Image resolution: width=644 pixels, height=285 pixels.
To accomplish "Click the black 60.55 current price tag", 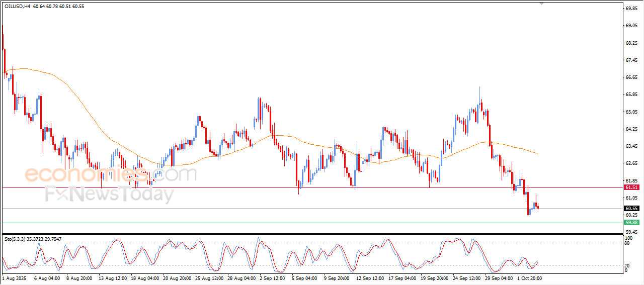I will click(631, 208).
